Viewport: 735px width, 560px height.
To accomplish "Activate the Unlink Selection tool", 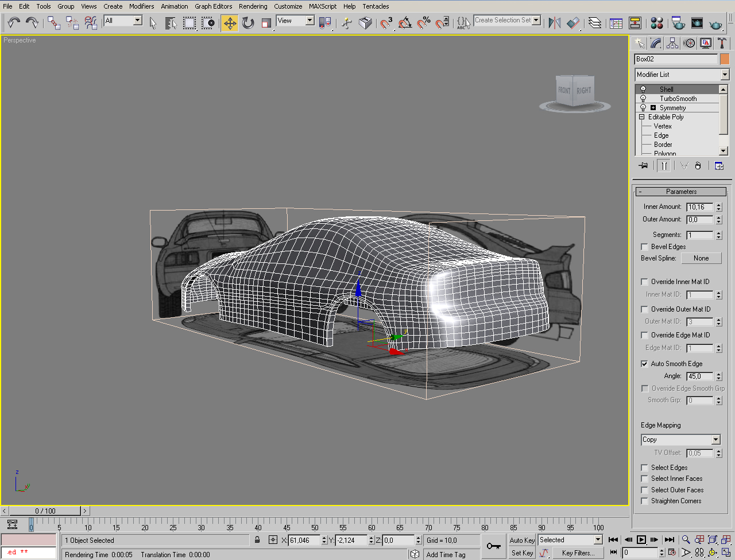I will pyautogui.click(x=72, y=23).
